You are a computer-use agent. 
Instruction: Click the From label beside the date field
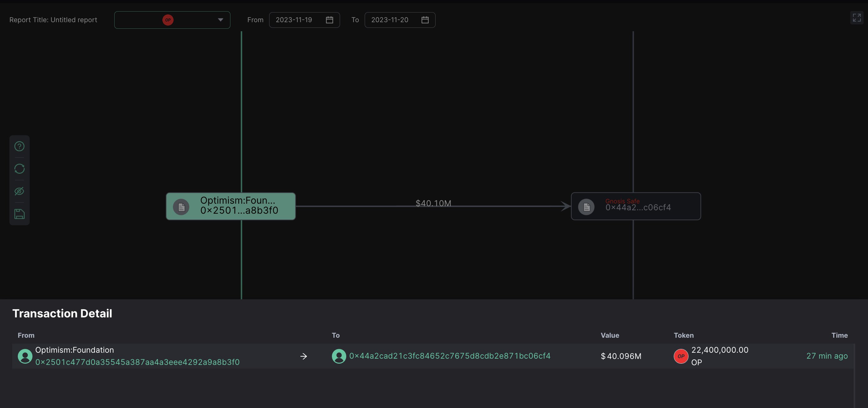click(255, 20)
